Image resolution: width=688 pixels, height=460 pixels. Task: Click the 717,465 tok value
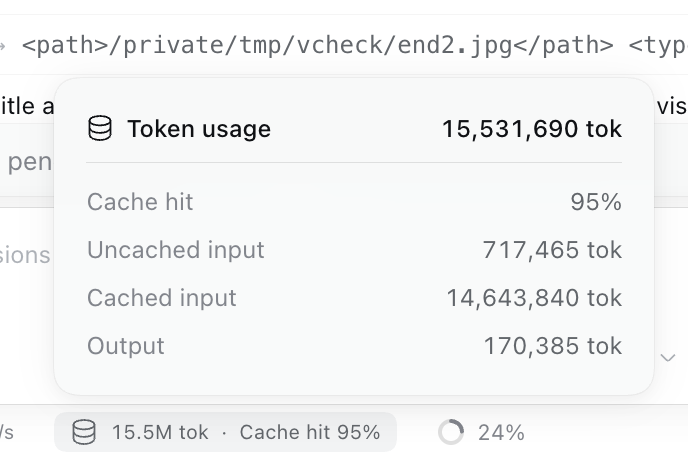552,250
